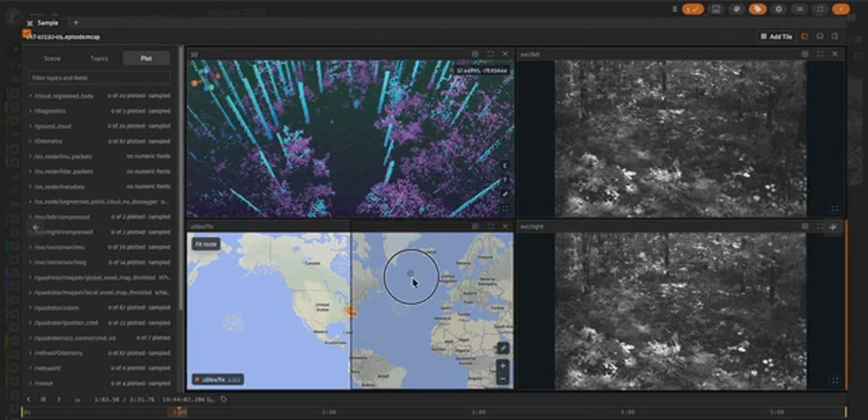Screen dimensions: 868x420
Task: Maximize the ublox/fix map panel
Action: [490, 226]
